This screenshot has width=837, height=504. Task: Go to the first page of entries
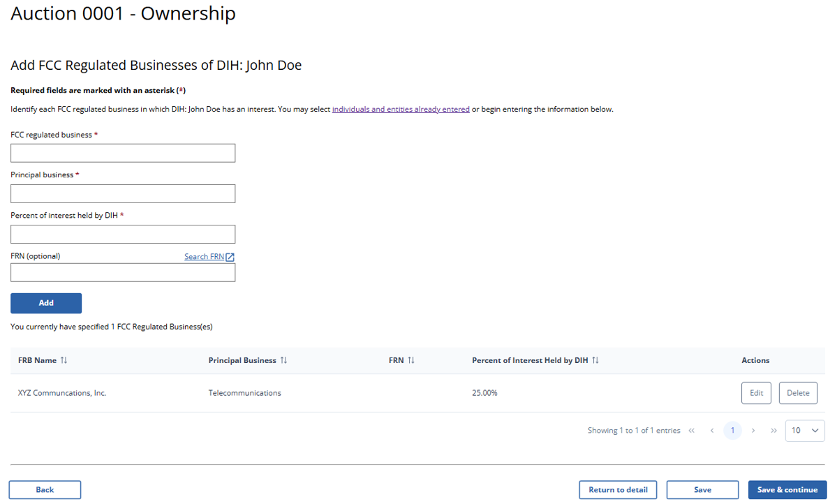click(692, 431)
